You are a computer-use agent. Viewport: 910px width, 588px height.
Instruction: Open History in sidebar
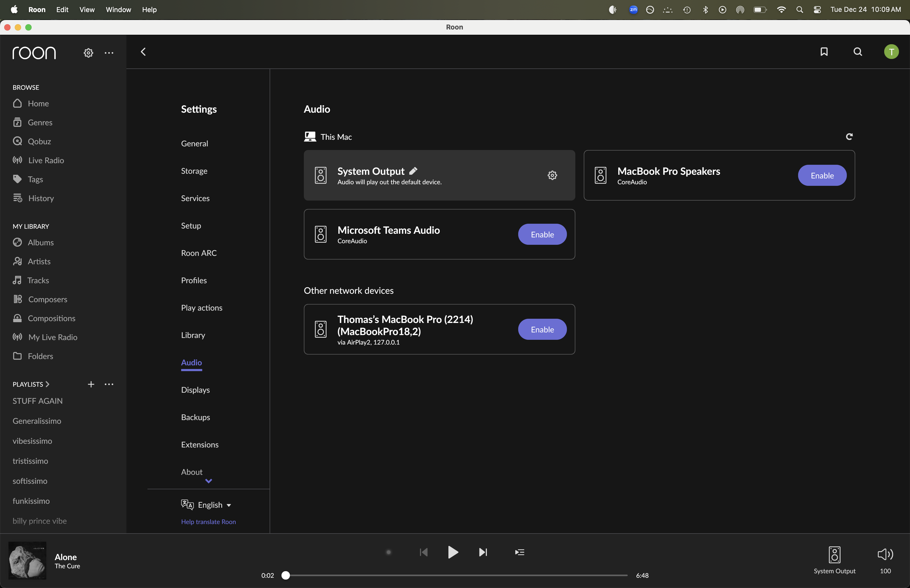[33, 198]
